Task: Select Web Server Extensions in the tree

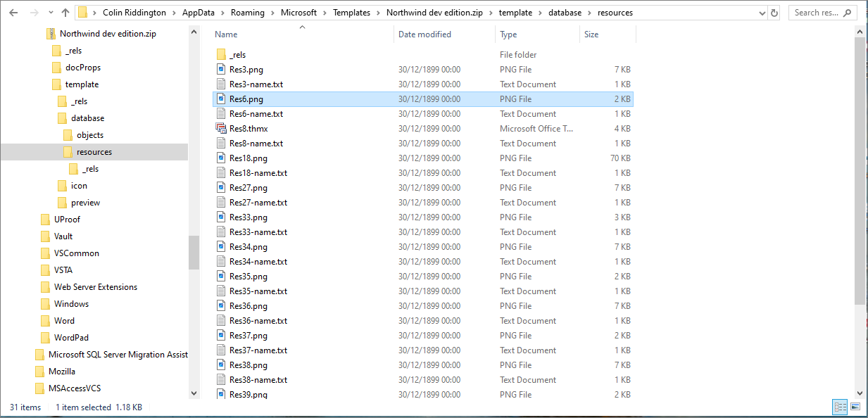Action: coord(96,287)
